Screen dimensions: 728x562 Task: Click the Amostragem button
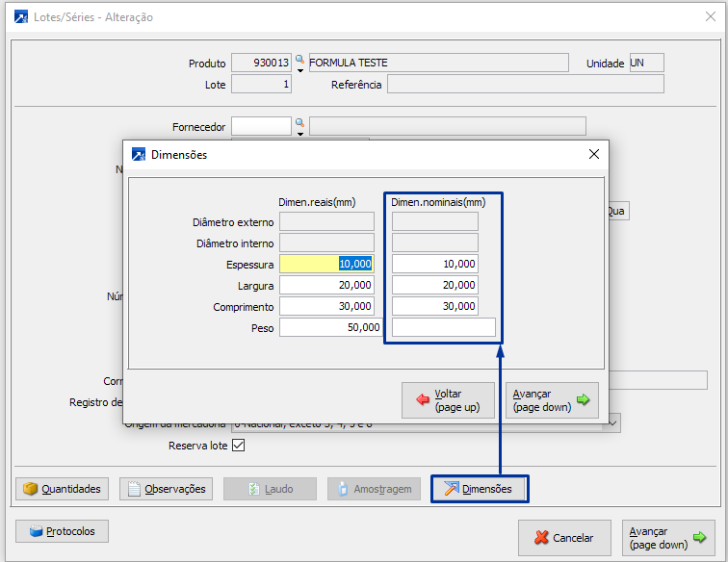[x=375, y=489]
